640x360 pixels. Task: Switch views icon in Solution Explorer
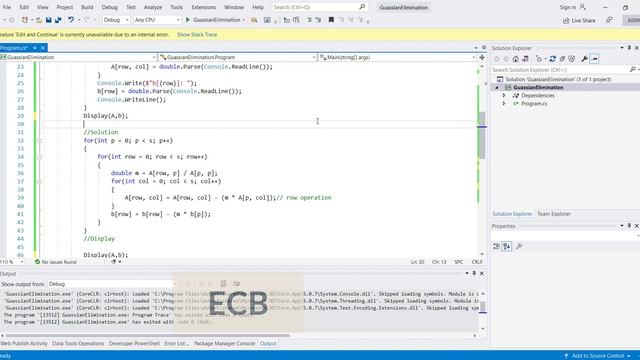(x=525, y=59)
